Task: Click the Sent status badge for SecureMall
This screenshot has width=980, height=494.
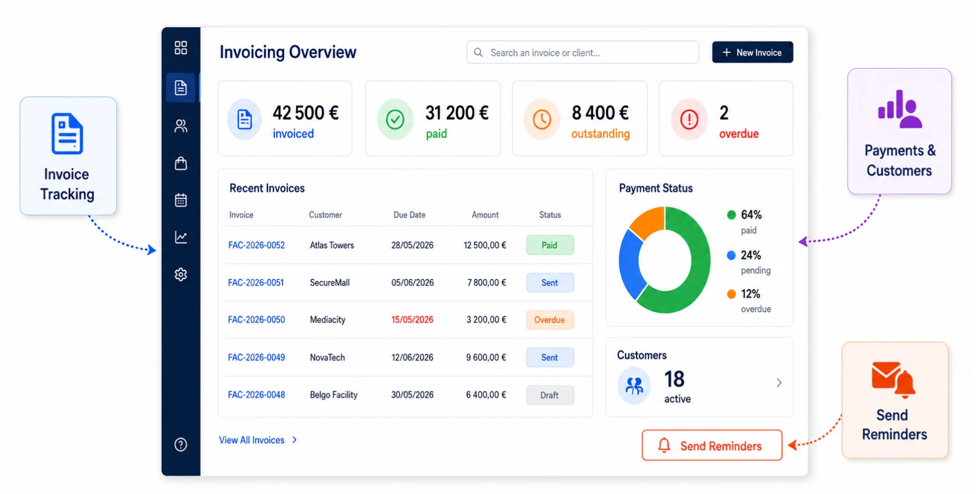Action: point(550,283)
